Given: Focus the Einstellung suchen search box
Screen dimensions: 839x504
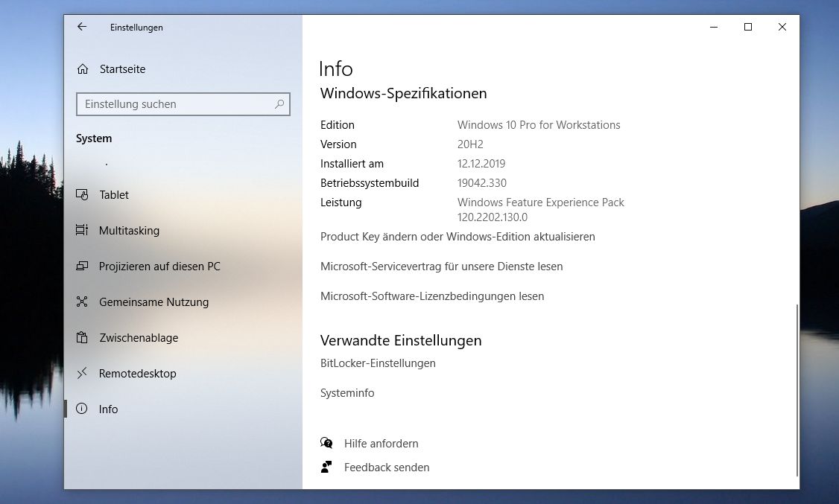Looking at the screenshot, I should (183, 104).
